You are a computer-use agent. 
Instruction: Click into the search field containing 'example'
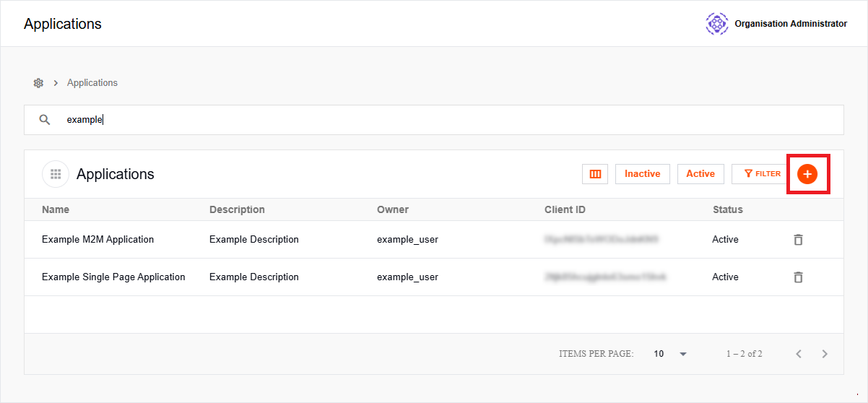coord(434,120)
